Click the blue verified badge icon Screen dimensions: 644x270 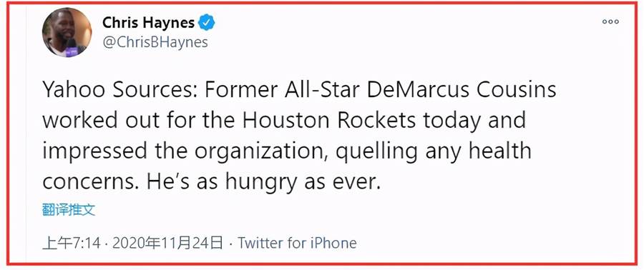pyautogui.click(x=207, y=23)
